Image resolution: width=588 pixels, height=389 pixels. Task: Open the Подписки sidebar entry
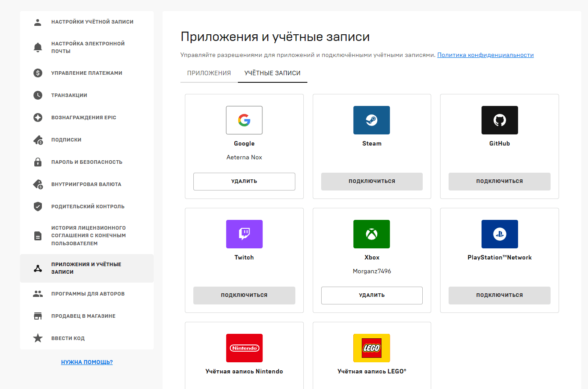pos(87,140)
